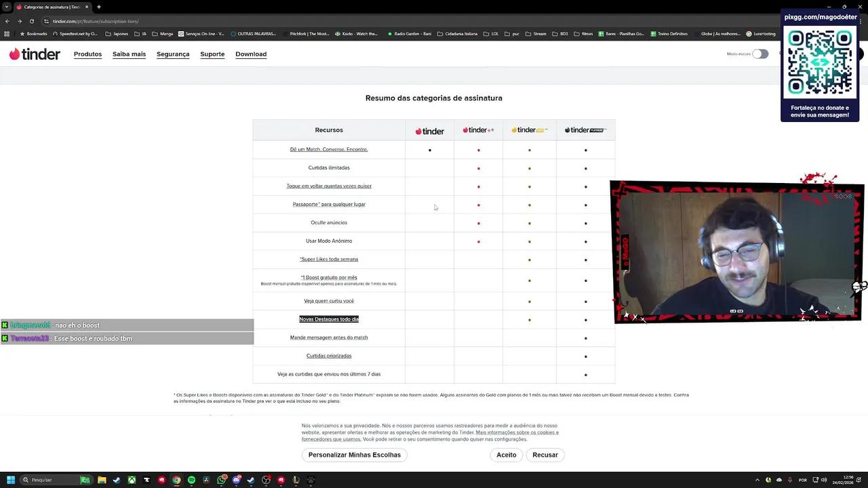Expand the Stream bookmarks folder
Image resolution: width=868 pixels, height=488 pixels.
539,34
